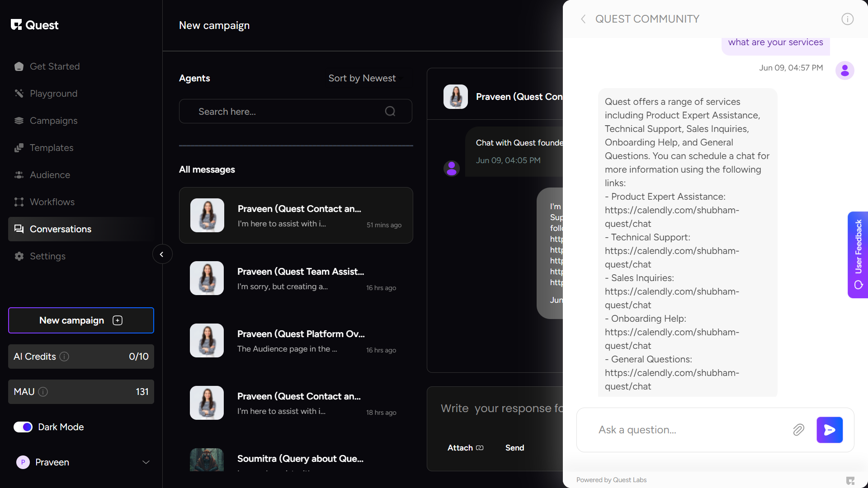The height and width of the screenshot is (488, 868).
Task: Click the send arrow button in chat
Action: pos(829,430)
